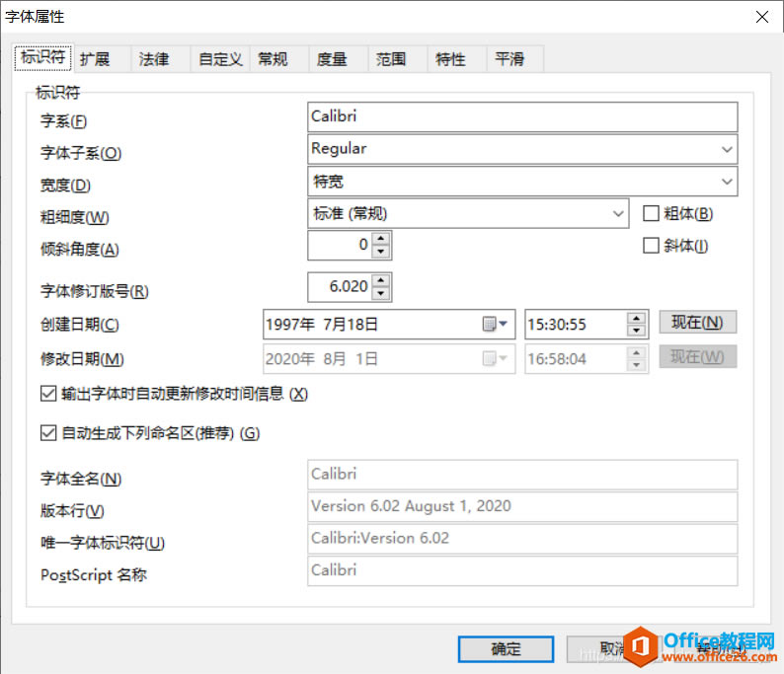Expand the 宽度 特宽 dropdown
Image resolution: width=784 pixels, height=674 pixels.
[x=727, y=182]
